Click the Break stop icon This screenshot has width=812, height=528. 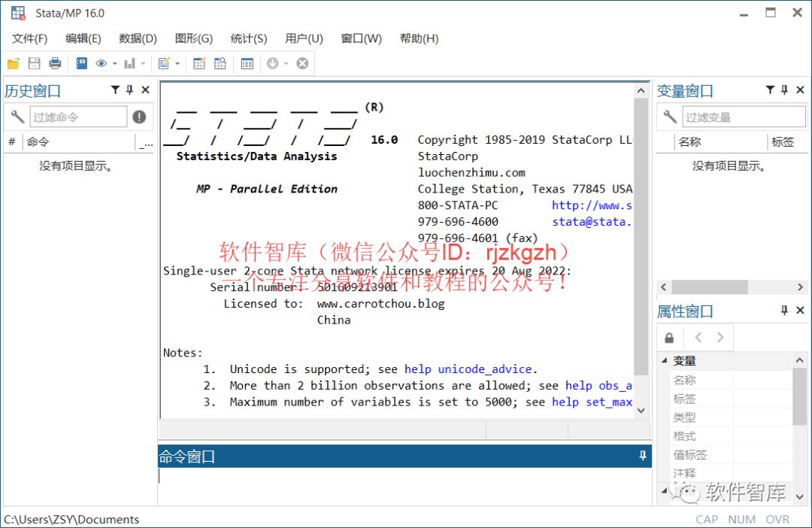click(x=302, y=63)
